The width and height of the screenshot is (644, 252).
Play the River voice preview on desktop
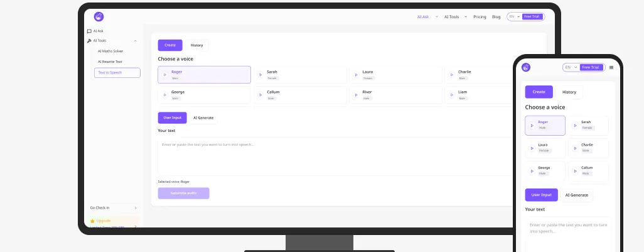pos(356,95)
